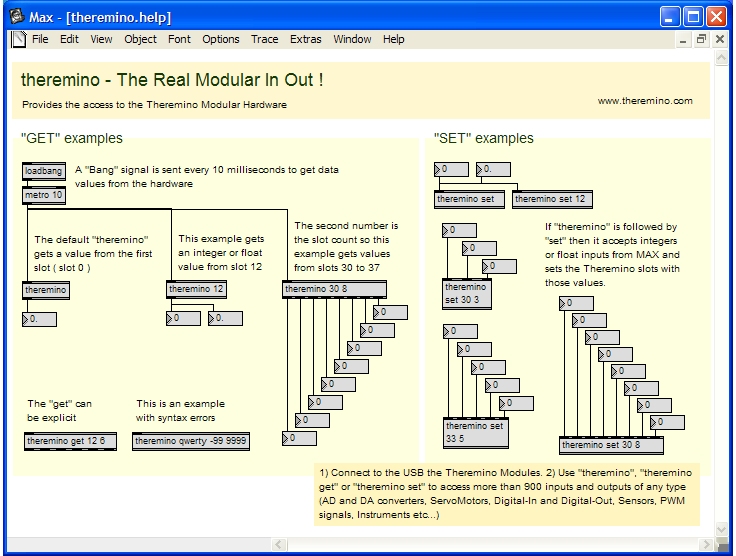
Task: Click integer number box above theremino set
Action: (451, 169)
